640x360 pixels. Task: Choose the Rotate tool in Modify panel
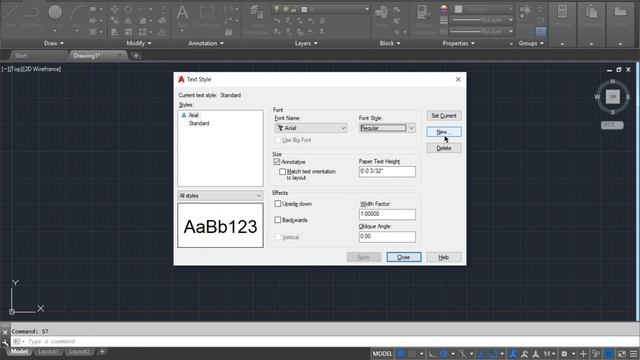[x=128, y=9]
